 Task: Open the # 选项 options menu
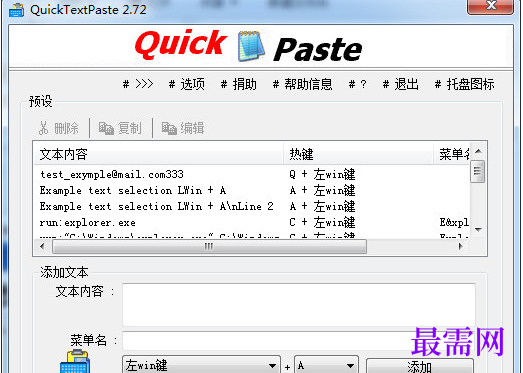[x=186, y=84]
